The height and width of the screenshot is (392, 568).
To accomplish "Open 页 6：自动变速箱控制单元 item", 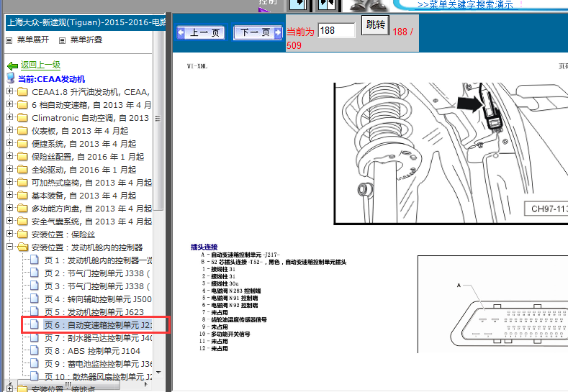I will [x=98, y=325].
